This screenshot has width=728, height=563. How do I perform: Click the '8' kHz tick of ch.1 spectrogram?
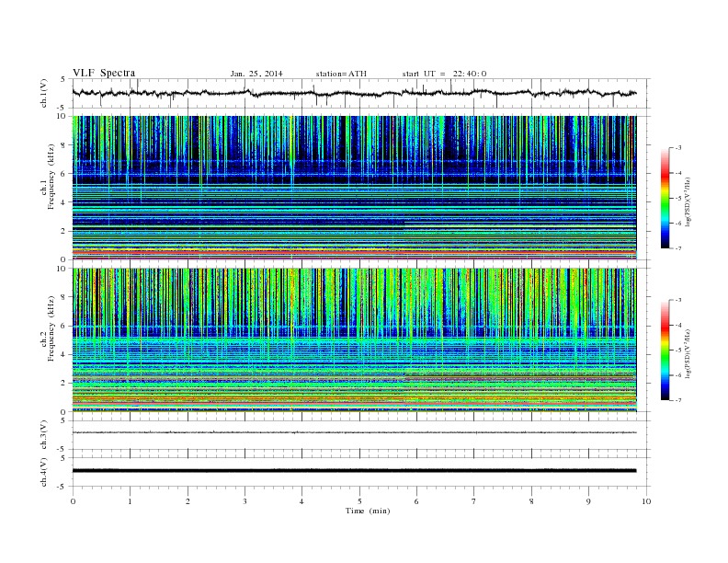[64, 145]
